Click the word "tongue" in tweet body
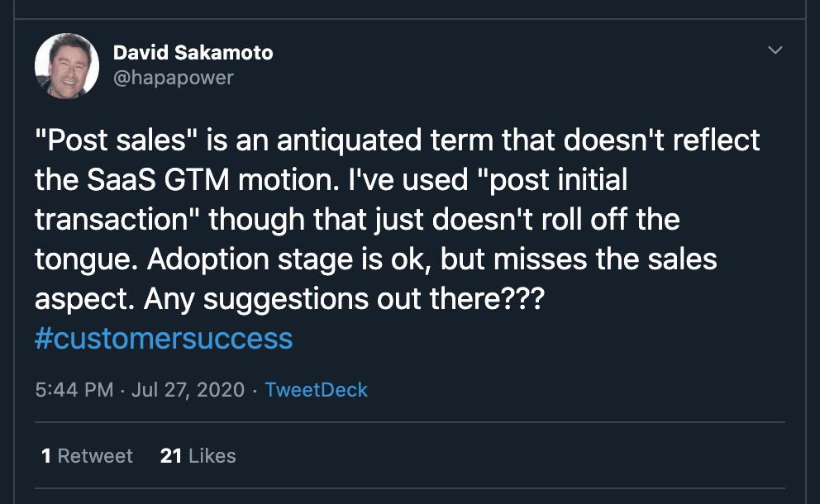The image size is (820, 504). click(79, 259)
